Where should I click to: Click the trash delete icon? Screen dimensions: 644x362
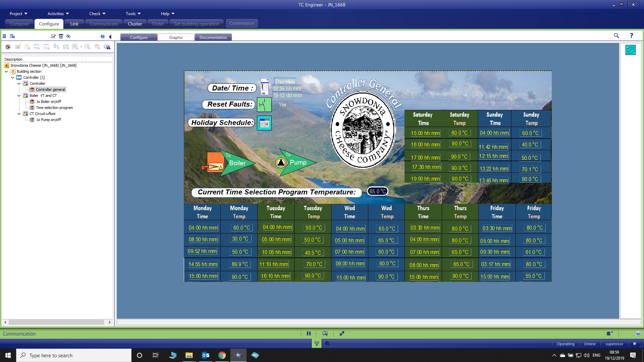pyautogui.click(x=61, y=36)
